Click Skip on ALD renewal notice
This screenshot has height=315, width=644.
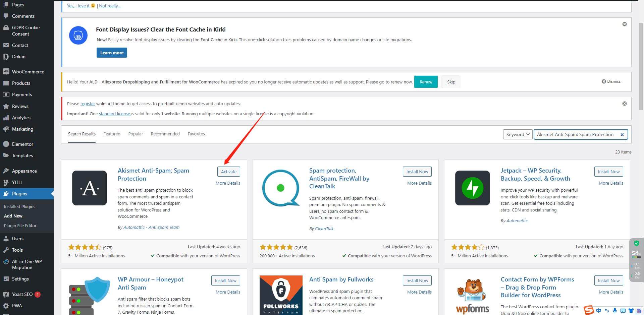coord(451,82)
